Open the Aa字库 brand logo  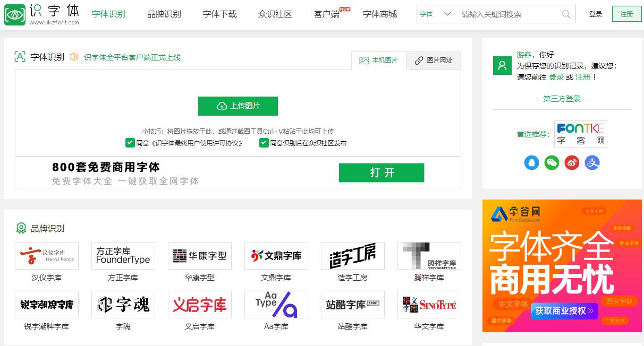(x=276, y=305)
